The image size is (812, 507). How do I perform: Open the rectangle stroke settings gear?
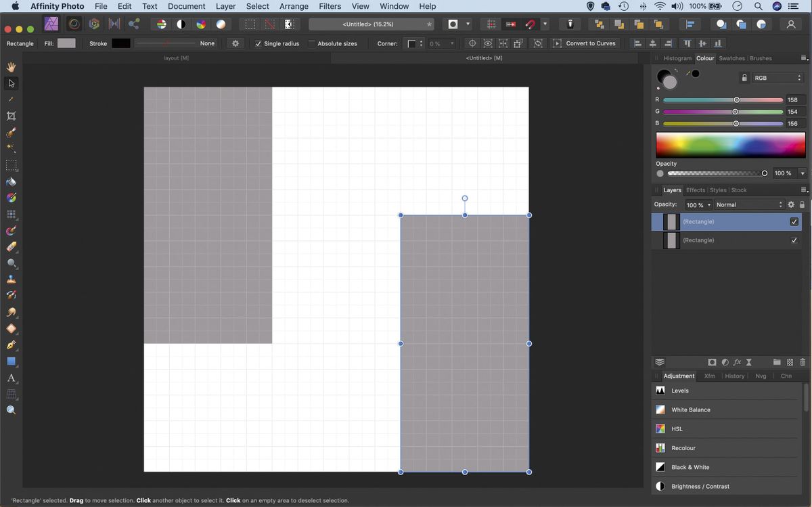click(235, 43)
